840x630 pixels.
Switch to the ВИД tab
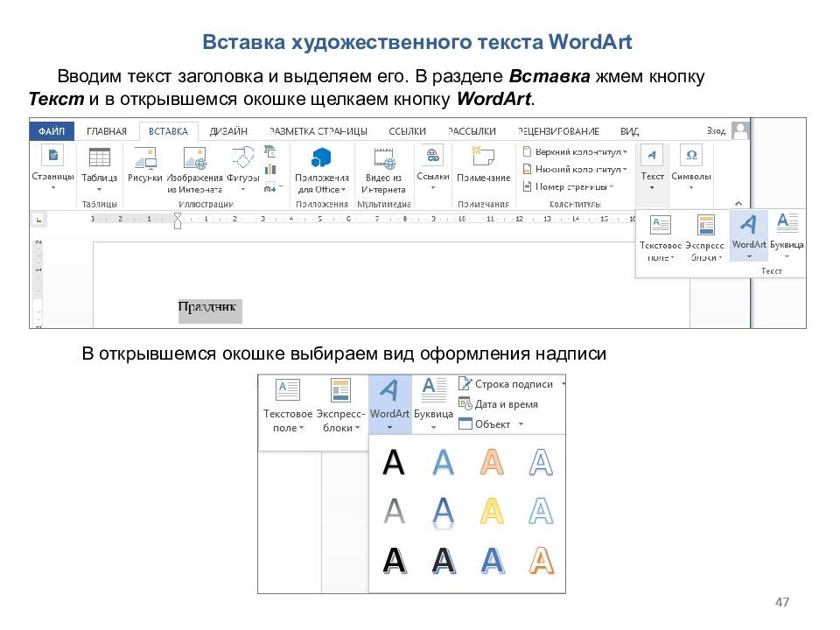pyautogui.click(x=629, y=131)
